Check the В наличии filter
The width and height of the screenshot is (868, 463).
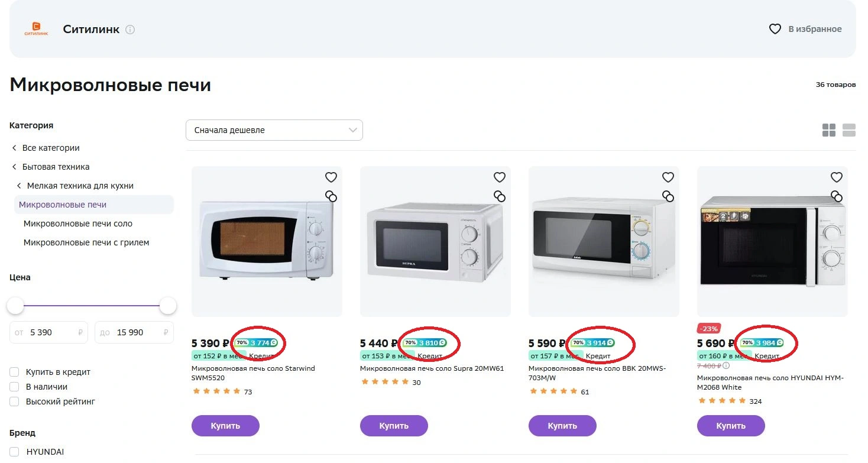[x=14, y=387]
